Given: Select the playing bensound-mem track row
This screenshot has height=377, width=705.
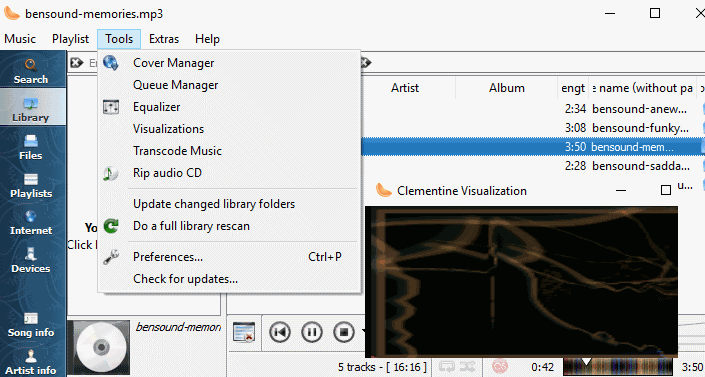Looking at the screenshot, I should (x=533, y=147).
